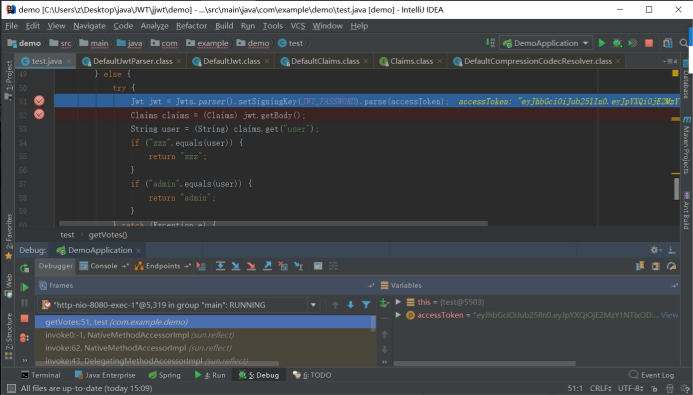Select the invoke0:-1 NativeMethodAccessorImpl frame

tap(140, 335)
